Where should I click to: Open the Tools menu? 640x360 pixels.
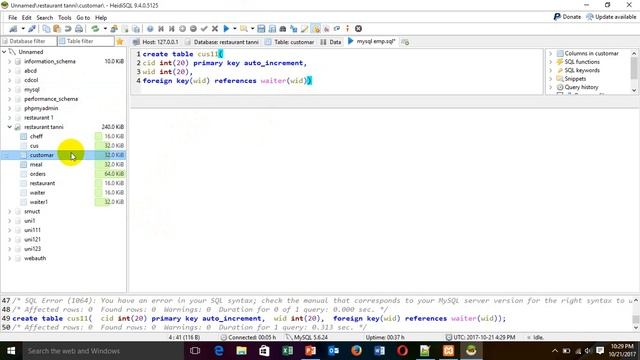coord(64,18)
